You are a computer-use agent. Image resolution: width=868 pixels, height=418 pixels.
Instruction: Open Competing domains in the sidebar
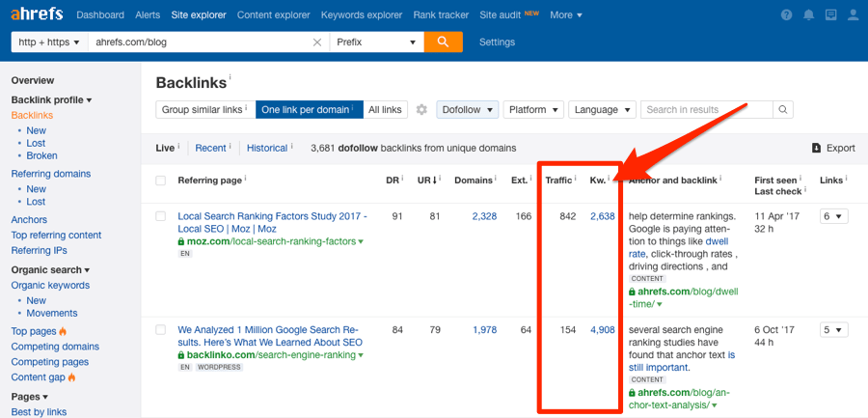55,347
